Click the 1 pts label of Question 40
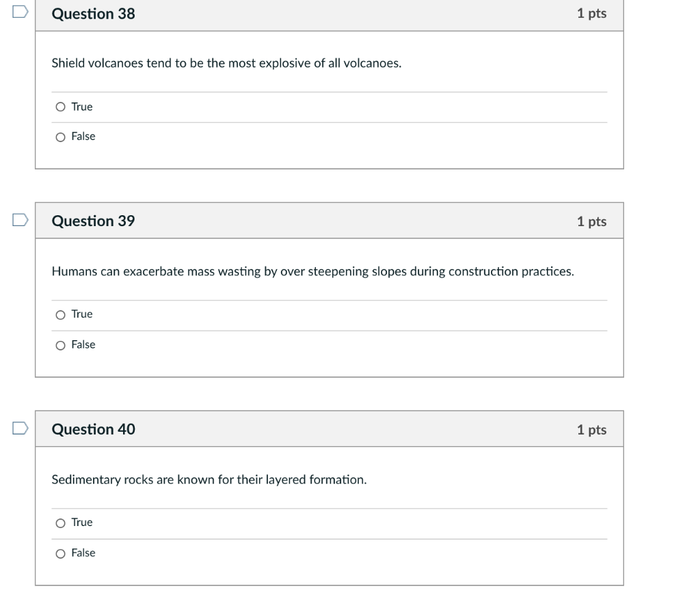Viewport: 700px width, 608px height. (591, 430)
